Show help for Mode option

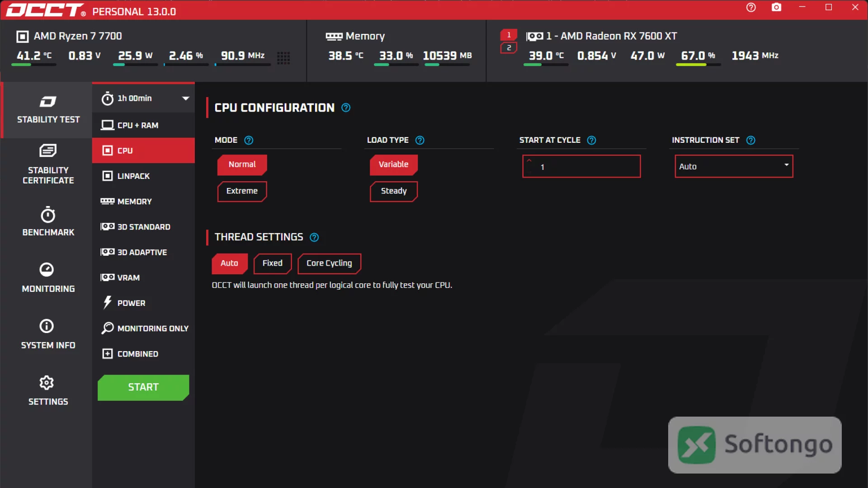(x=249, y=140)
